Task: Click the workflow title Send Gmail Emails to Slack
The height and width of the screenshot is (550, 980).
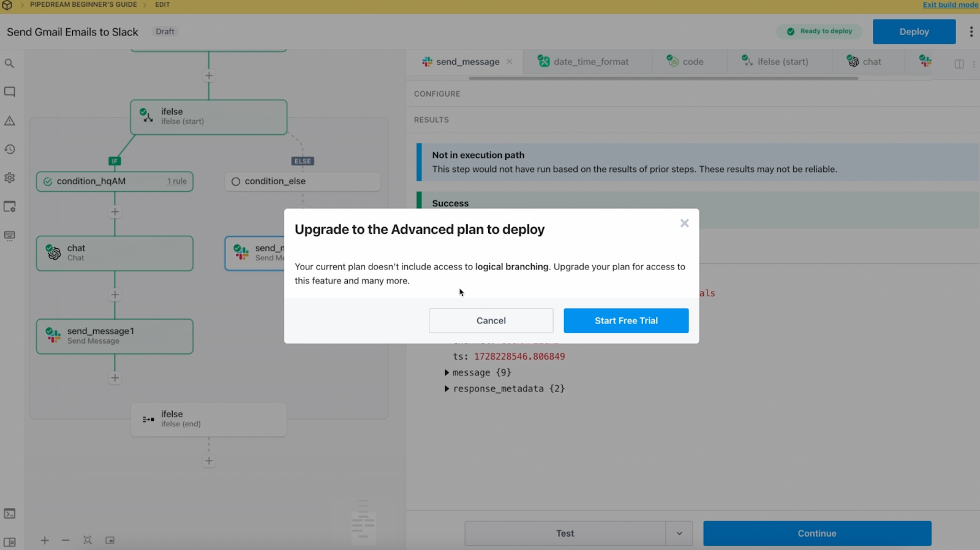Action: click(x=72, y=32)
